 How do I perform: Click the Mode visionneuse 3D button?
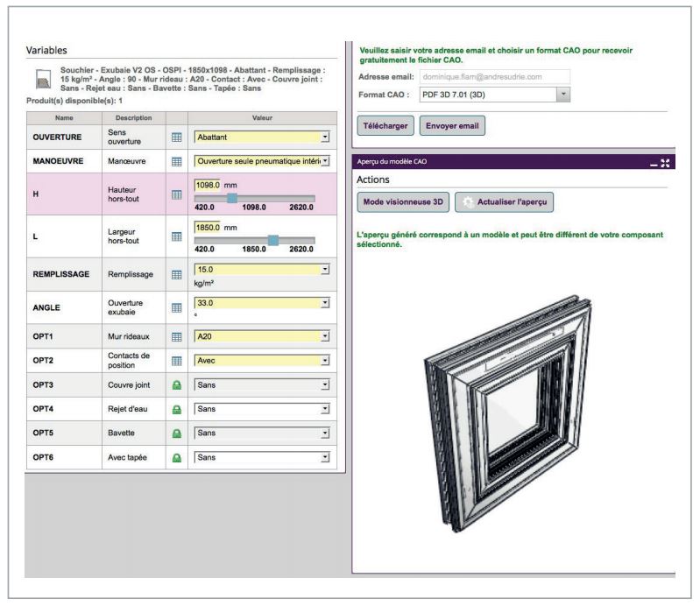[403, 202]
